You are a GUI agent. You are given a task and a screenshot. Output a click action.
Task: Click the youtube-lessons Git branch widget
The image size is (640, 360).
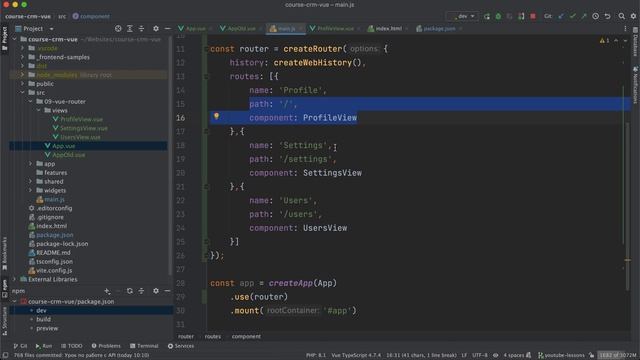[561, 355]
